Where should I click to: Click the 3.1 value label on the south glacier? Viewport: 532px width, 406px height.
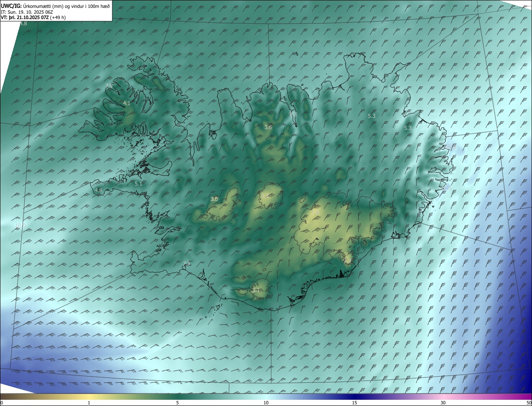[256, 290]
